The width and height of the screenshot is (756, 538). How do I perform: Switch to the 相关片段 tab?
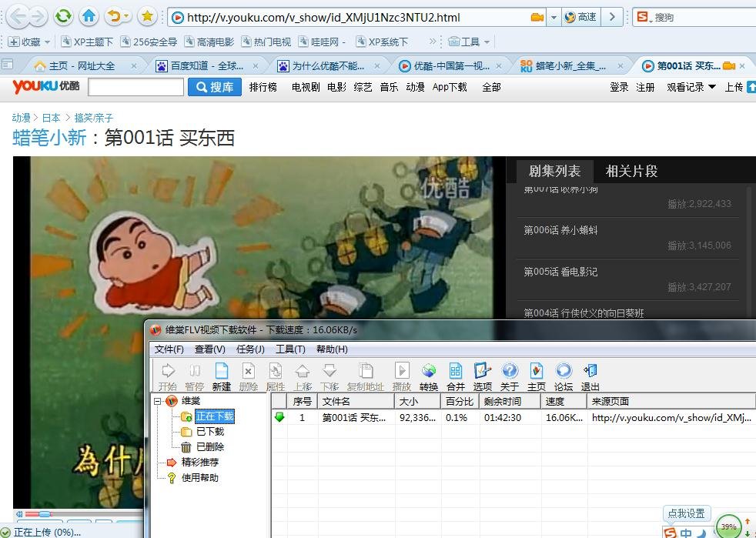click(x=631, y=171)
